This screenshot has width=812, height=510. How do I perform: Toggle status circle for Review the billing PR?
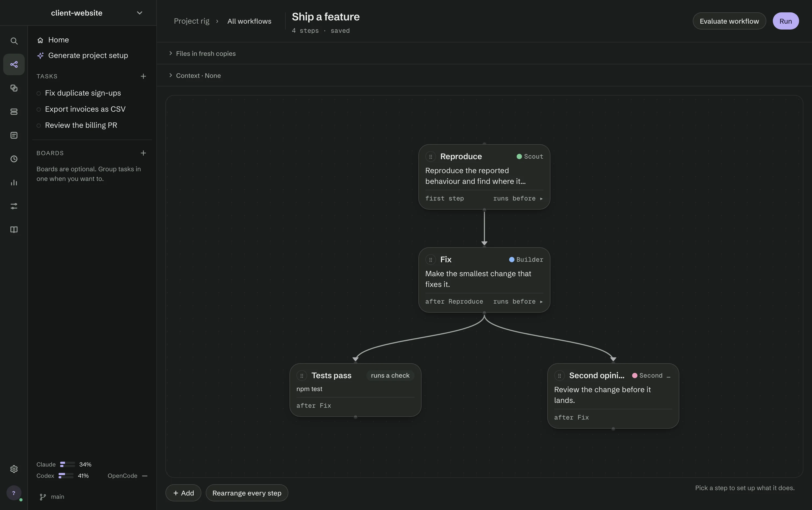(x=39, y=126)
